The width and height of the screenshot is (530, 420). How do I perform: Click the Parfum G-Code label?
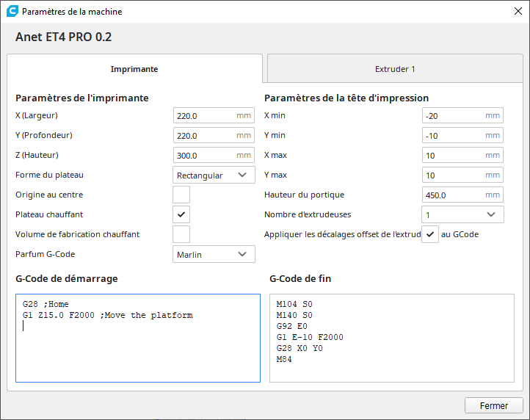click(46, 254)
